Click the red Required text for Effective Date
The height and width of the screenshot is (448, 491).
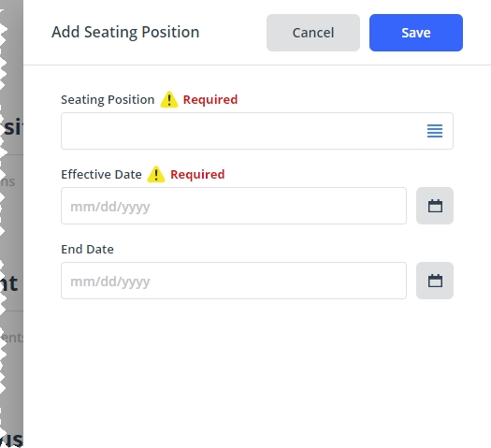coord(197,175)
